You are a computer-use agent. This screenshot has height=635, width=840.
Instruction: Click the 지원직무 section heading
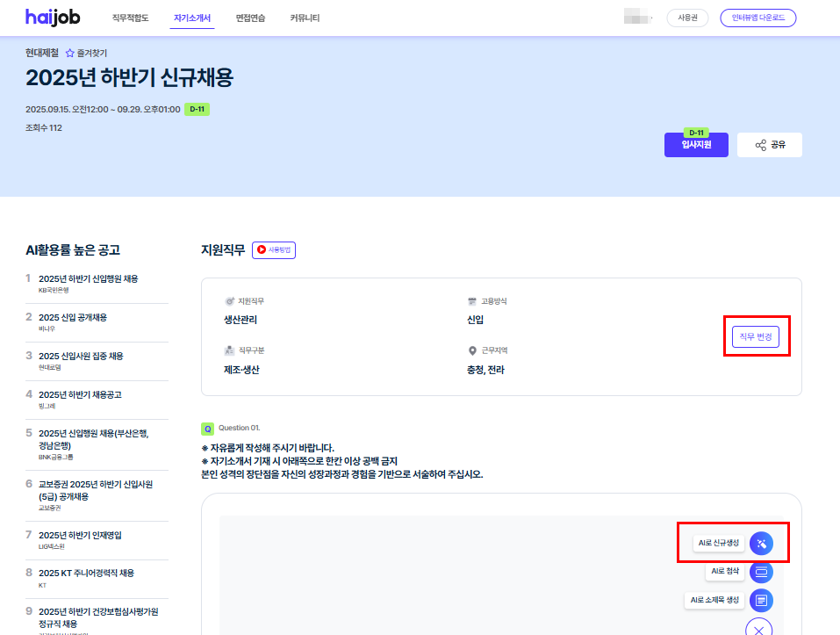223,249
